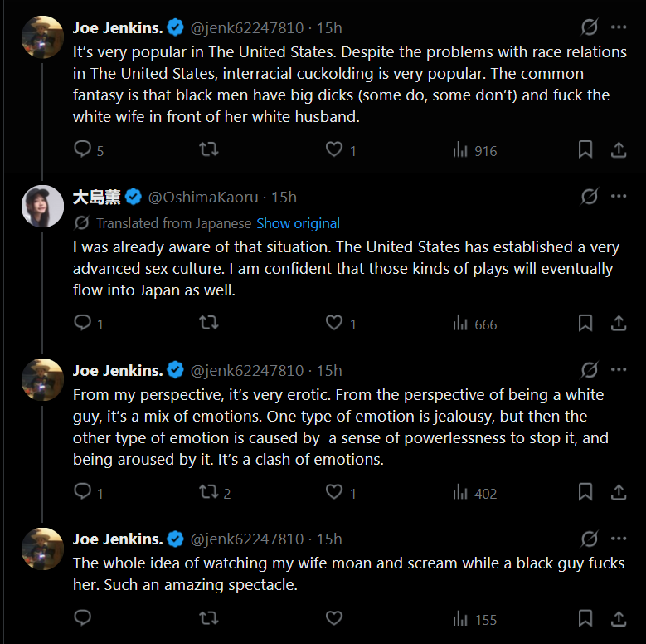Reply to the tweet with 916 views
This screenshot has height=644, width=646.
[82, 149]
